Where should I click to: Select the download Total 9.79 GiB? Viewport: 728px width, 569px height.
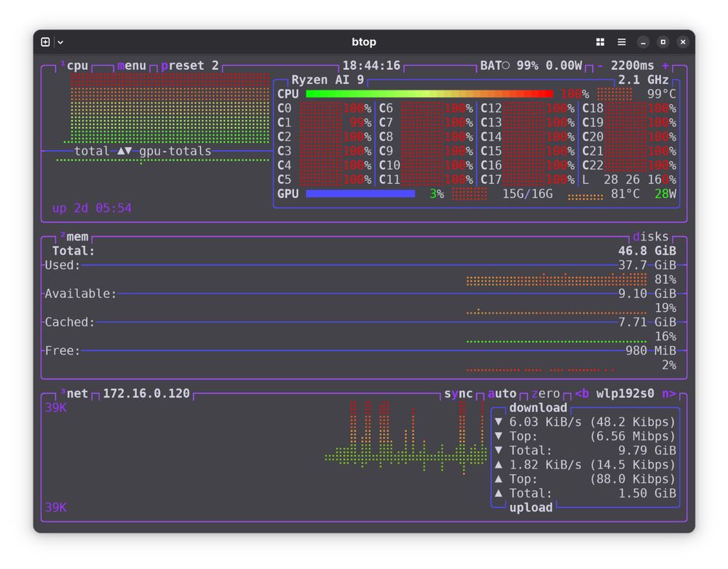647,451
